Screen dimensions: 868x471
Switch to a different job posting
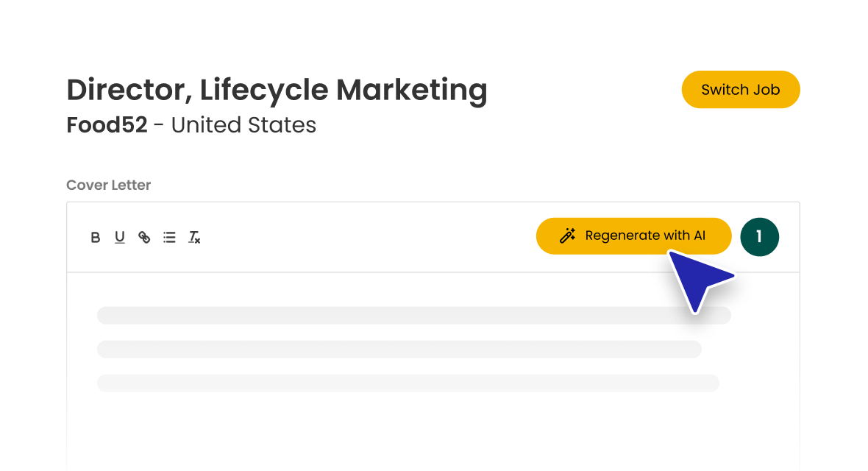coord(741,89)
